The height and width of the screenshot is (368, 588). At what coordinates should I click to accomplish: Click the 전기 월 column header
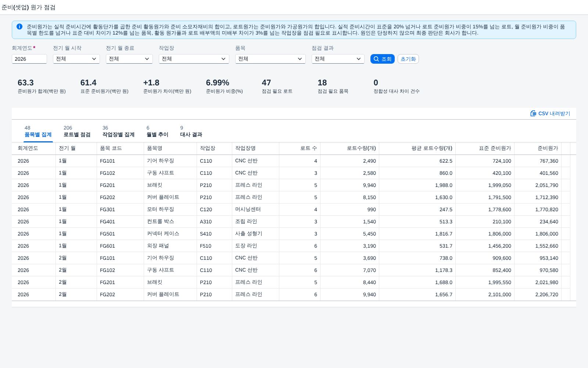76,148
